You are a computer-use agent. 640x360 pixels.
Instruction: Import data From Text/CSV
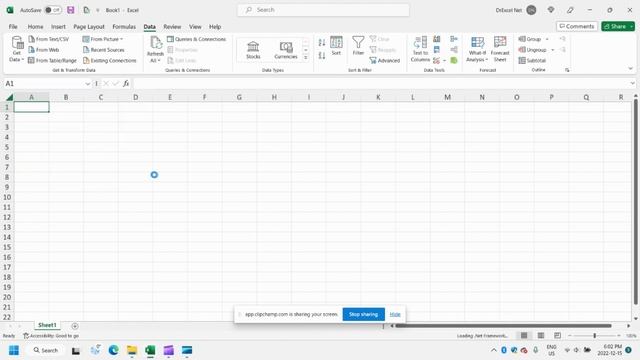point(49,39)
